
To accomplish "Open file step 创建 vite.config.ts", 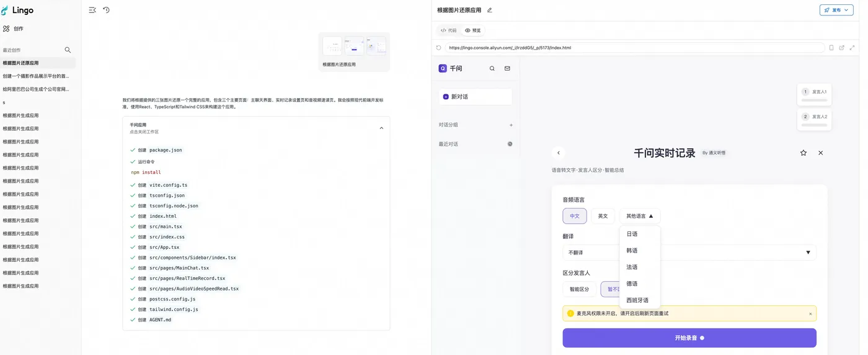I will tap(162, 185).
